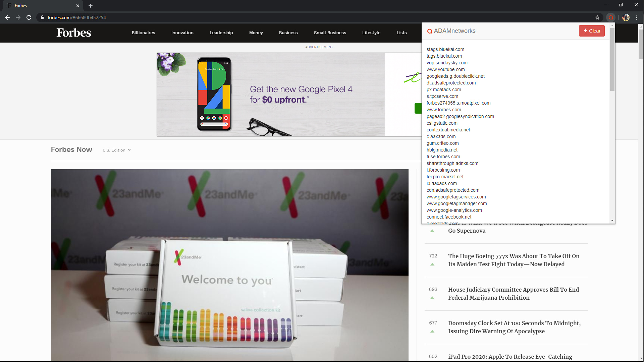Click www.youtube.com entry
Image resolution: width=644 pixels, height=362 pixels.
pos(446,69)
